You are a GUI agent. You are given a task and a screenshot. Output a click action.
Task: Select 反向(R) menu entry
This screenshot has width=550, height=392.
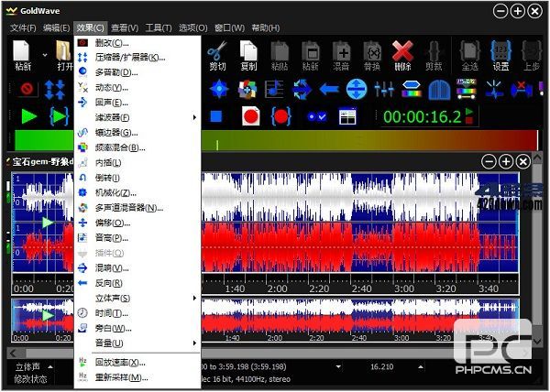[137, 283]
